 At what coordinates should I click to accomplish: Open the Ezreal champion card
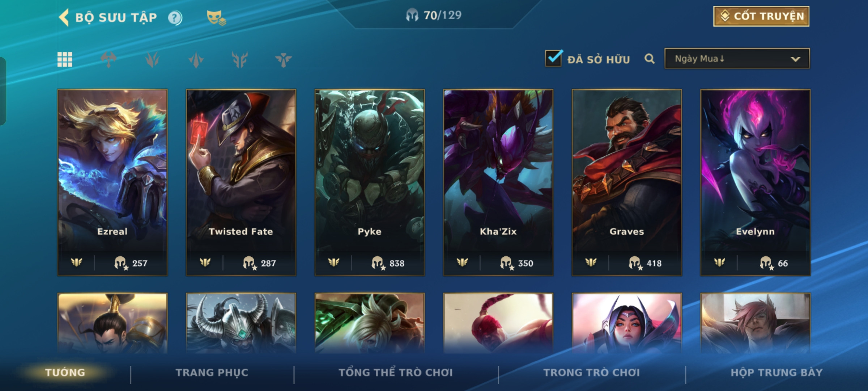(112, 182)
